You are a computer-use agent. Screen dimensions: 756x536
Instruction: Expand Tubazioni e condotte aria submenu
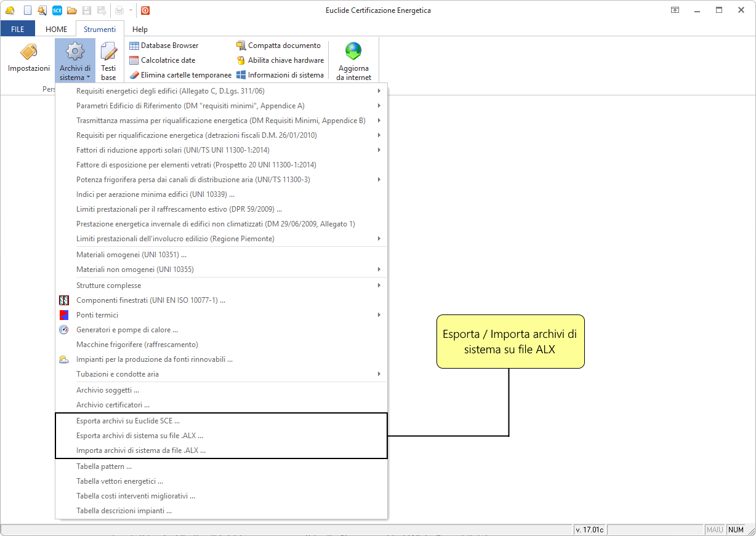pyautogui.click(x=117, y=374)
